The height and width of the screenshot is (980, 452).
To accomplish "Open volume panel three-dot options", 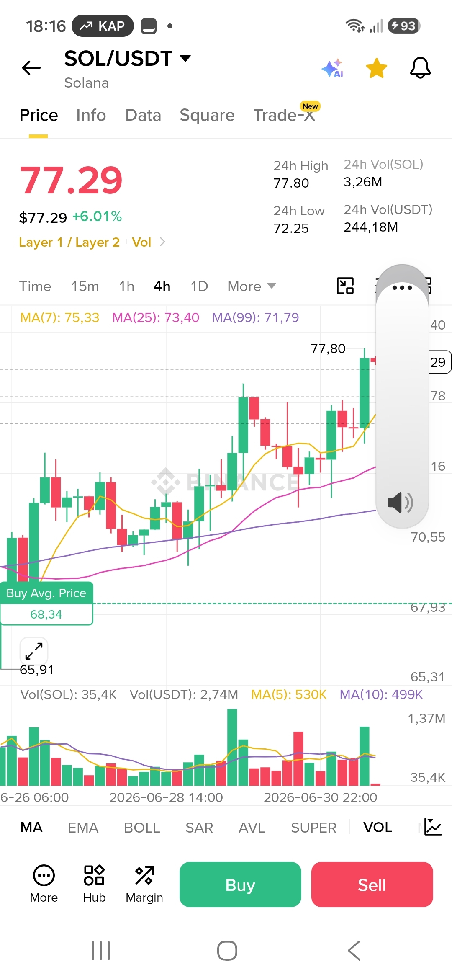I will pyautogui.click(x=402, y=288).
